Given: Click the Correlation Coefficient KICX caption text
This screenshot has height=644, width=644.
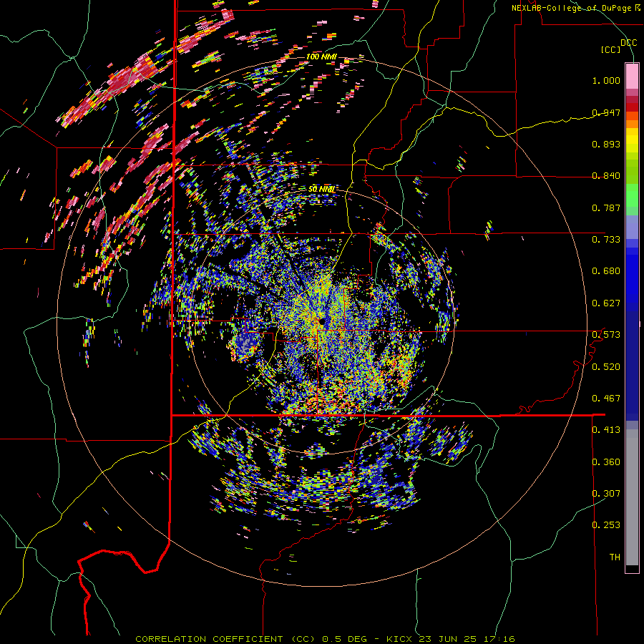Looking at the screenshot, I should (x=325, y=639).
